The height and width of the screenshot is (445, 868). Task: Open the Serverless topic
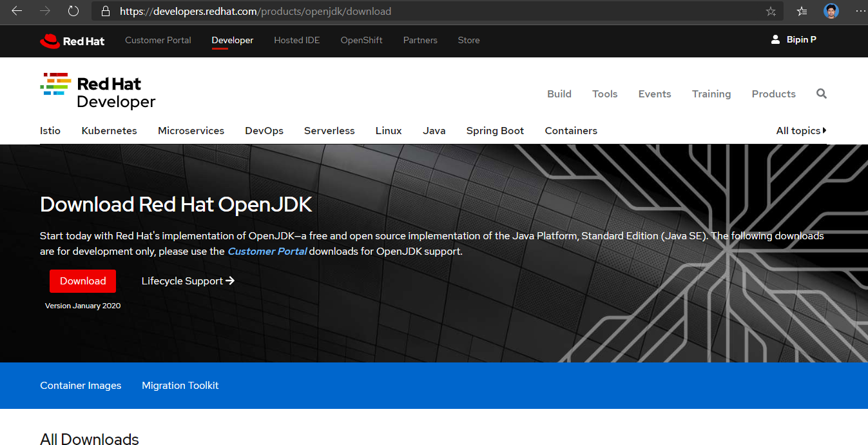(329, 130)
